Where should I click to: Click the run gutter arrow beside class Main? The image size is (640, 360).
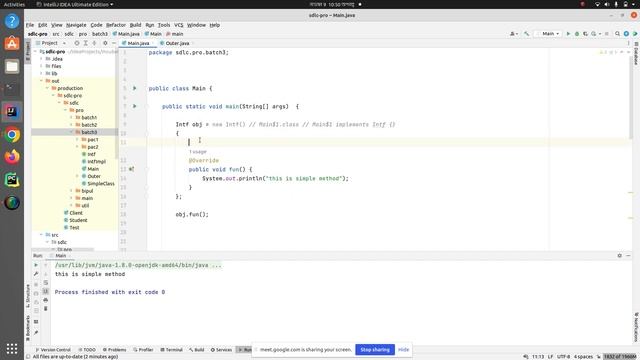coord(134,88)
